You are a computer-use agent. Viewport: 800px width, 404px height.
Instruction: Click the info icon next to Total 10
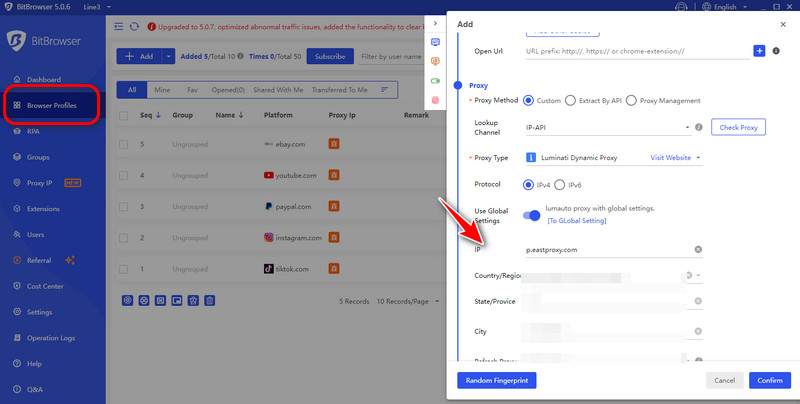click(240, 56)
